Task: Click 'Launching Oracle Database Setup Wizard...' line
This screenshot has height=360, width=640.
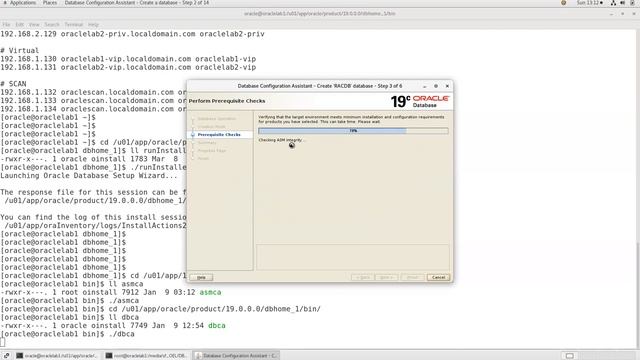Action: pyautogui.click(x=89, y=176)
